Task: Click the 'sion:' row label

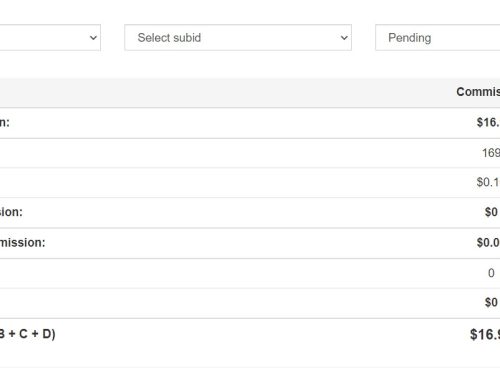Action: coord(11,212)
